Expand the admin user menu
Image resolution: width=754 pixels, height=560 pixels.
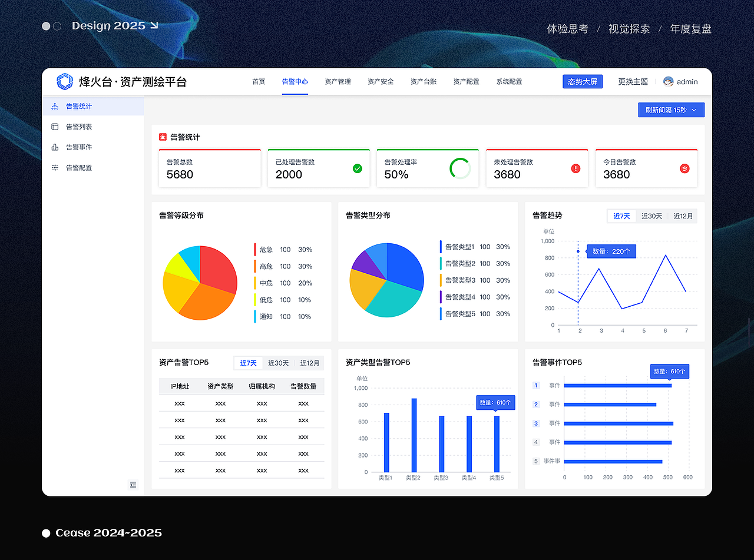click(680, 82)
